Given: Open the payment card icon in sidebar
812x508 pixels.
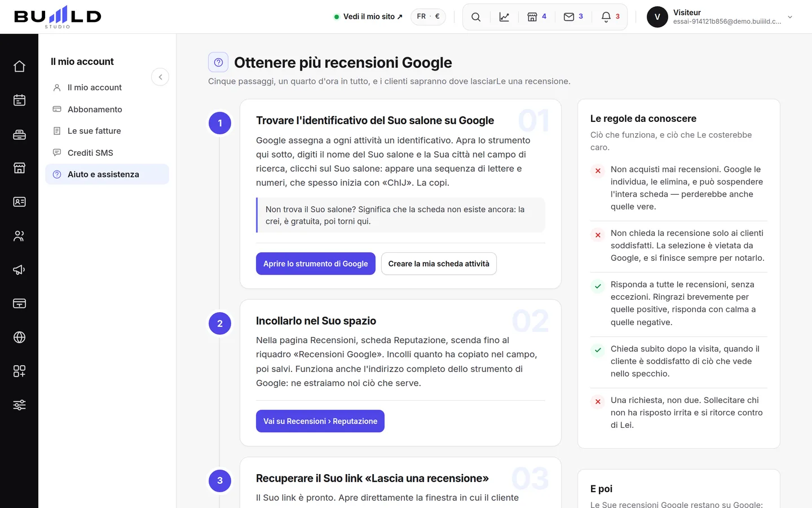Looking at the screenshot, I should (19, 304).
